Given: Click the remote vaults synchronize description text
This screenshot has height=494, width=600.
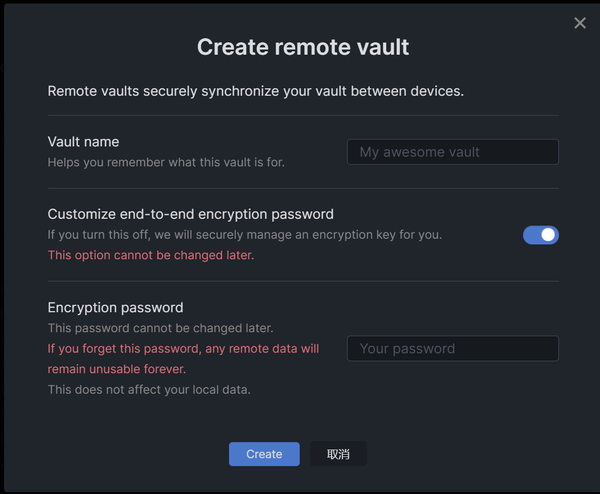Looking at the screenshot, I should tap(256, 91).
